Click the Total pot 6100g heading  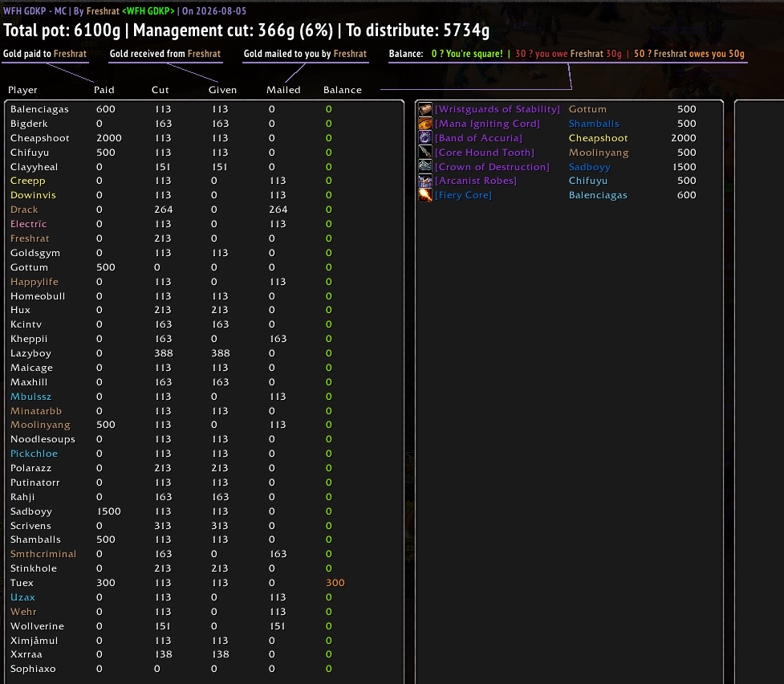tap(62, 31)
